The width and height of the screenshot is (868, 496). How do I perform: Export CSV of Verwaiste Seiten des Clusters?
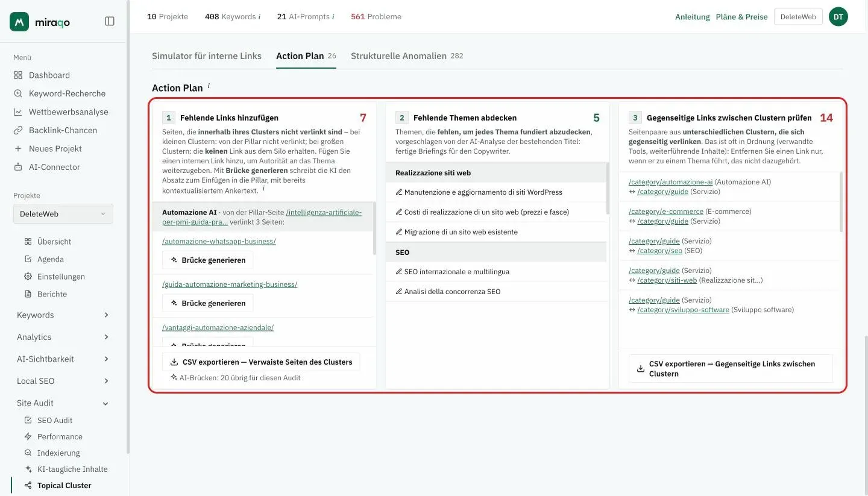[261, 362]
